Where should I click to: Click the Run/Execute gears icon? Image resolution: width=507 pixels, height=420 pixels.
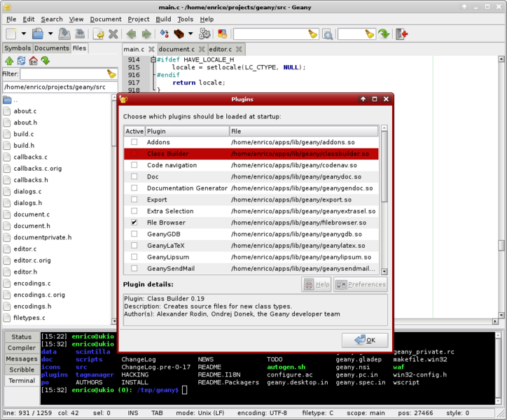(x=204, y=34)
